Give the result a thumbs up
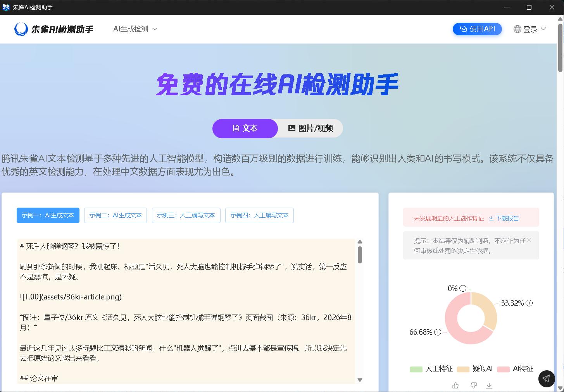 coord(455,385)
